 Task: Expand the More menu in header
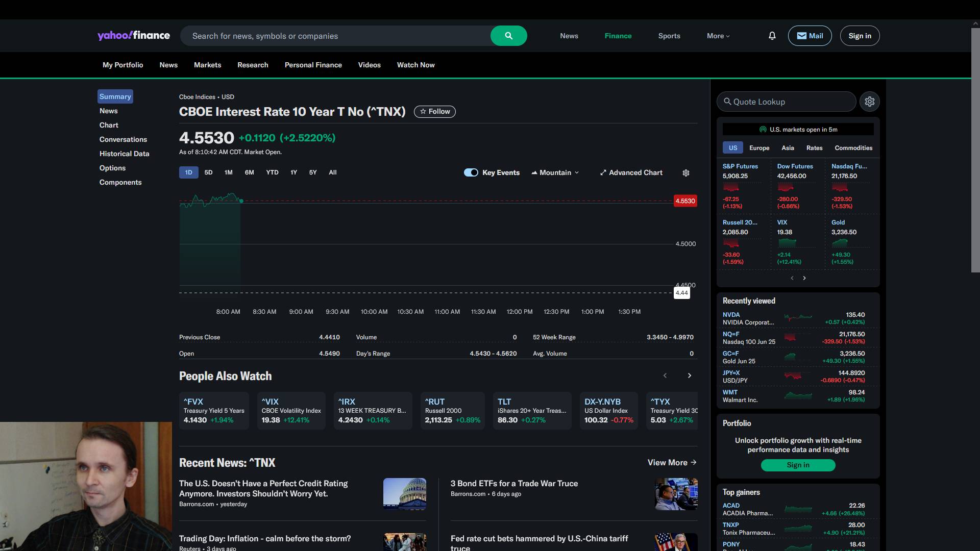pos(718,36)
